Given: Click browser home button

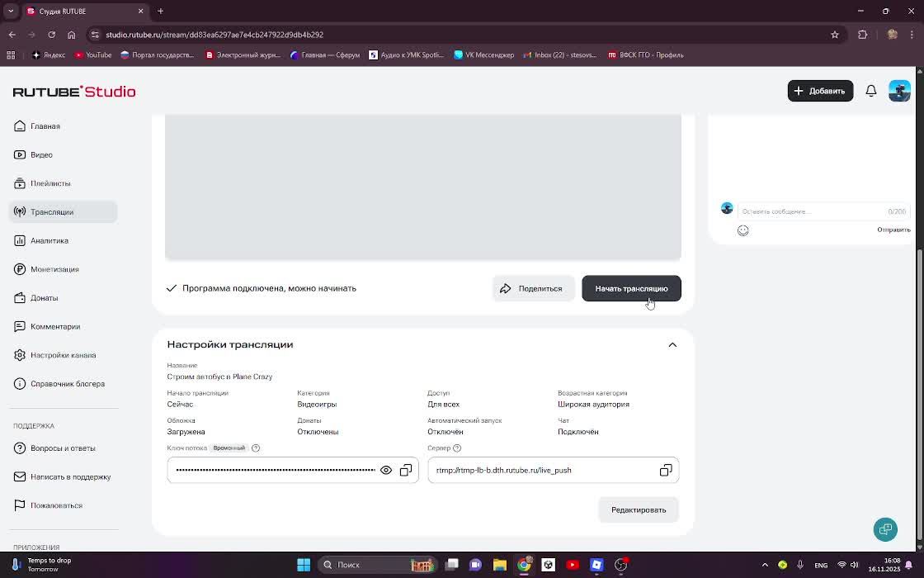Looking at the screenshot, I should coord(71,35).
